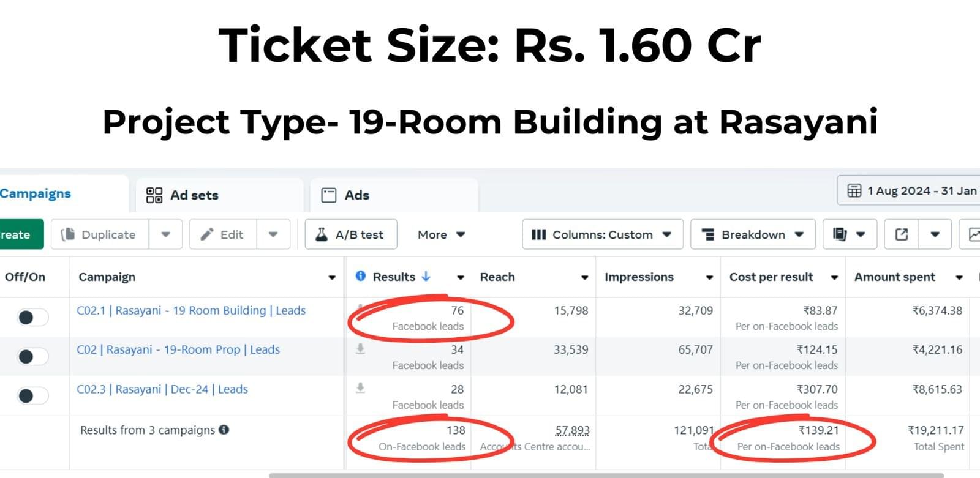Click the Results column info icon
The image size is (980, 478).
pyautogui.click(x=361, y=276)
